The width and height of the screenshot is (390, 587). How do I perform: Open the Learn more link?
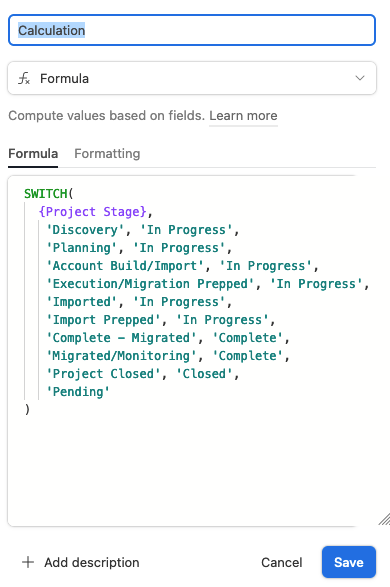click(243, 116)
